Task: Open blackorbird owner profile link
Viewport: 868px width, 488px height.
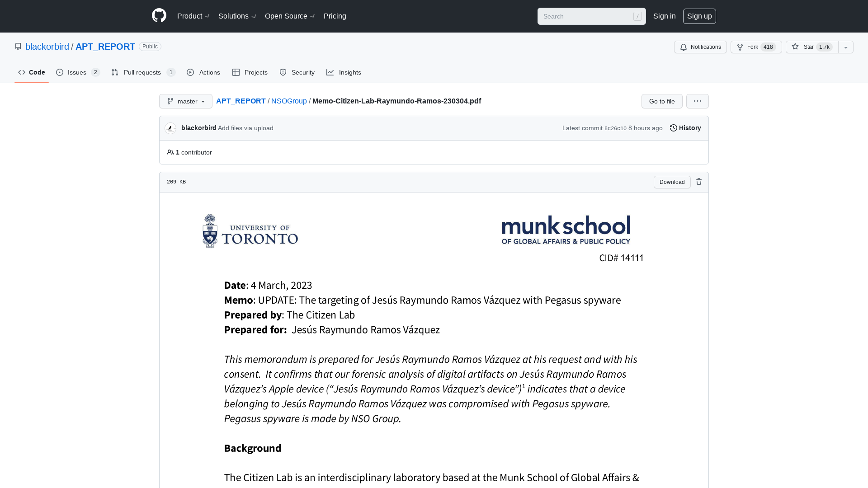Action: coord(47,47)
